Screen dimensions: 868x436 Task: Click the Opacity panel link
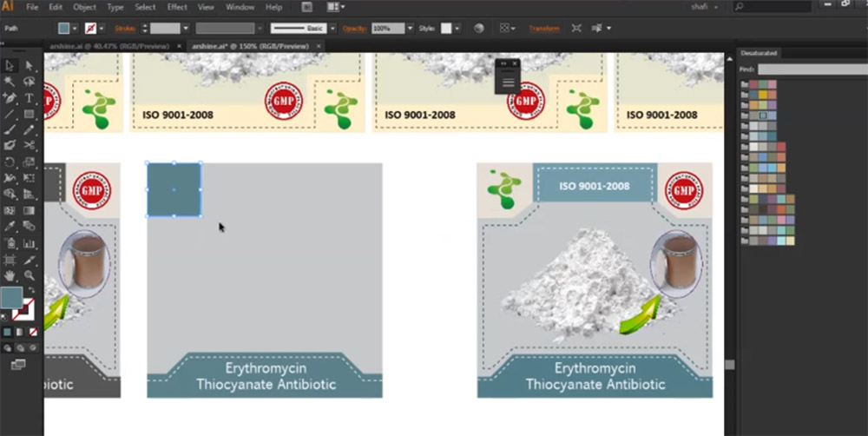point(355,29)
